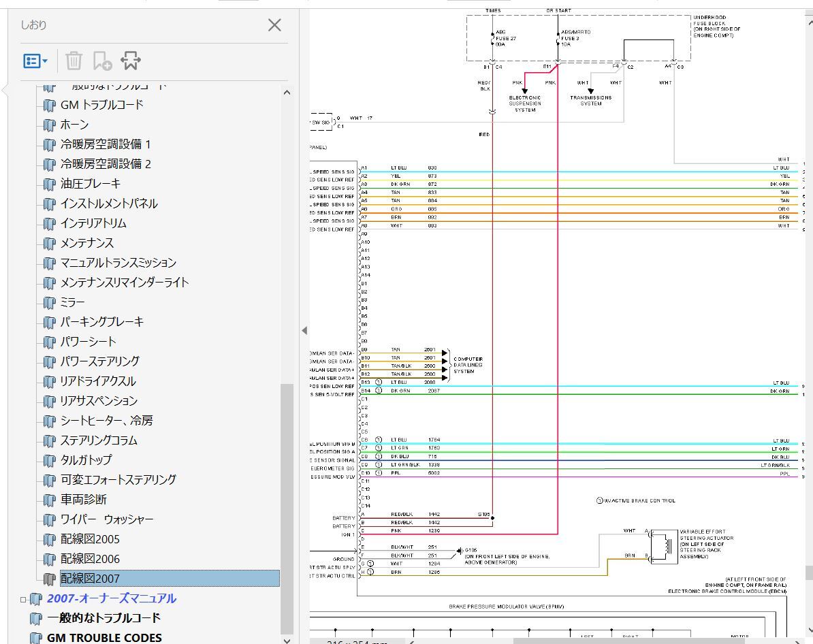The height and width of the screenshot is (644, 813).
Task: Open the インテリアトリム bookmark
Action: pyautogui.click(x=93, y=223)
